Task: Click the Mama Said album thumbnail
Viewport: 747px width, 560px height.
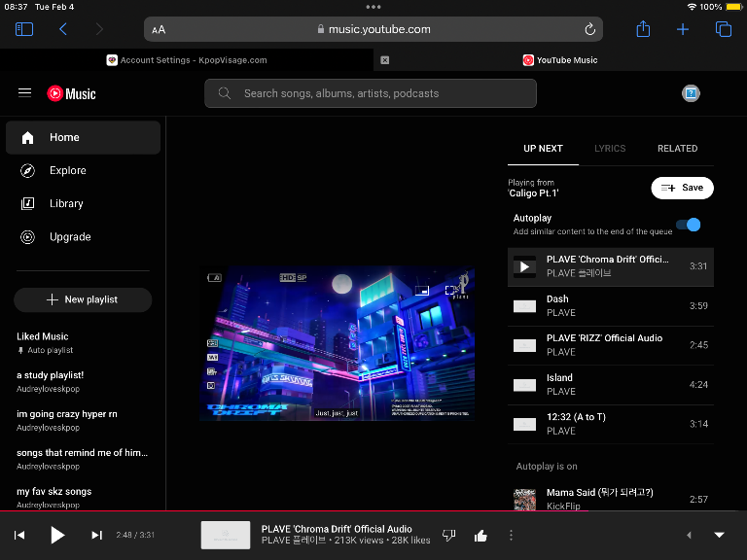Action: (x=524, y=499)
